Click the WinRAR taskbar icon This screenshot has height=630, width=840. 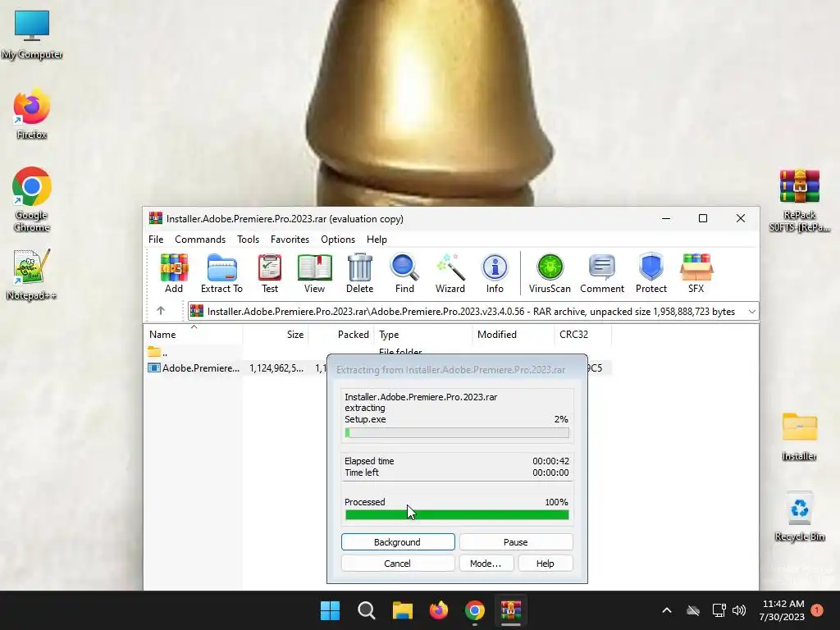510,610
